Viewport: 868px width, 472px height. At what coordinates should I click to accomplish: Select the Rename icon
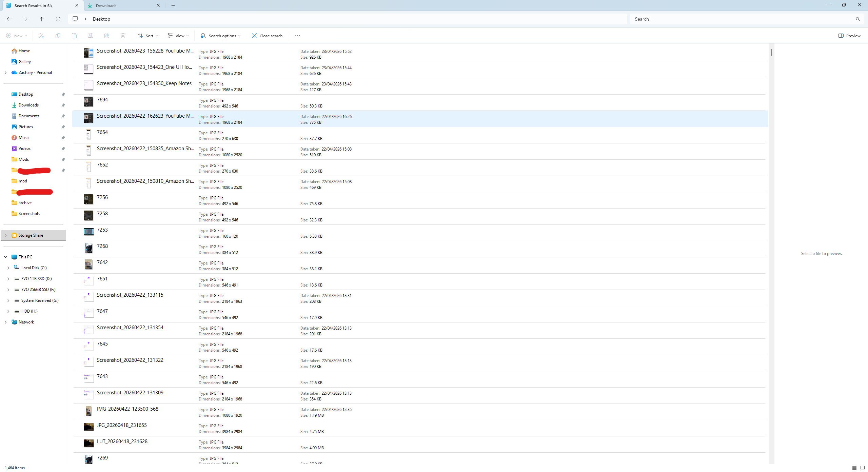(x=91, y=36)
